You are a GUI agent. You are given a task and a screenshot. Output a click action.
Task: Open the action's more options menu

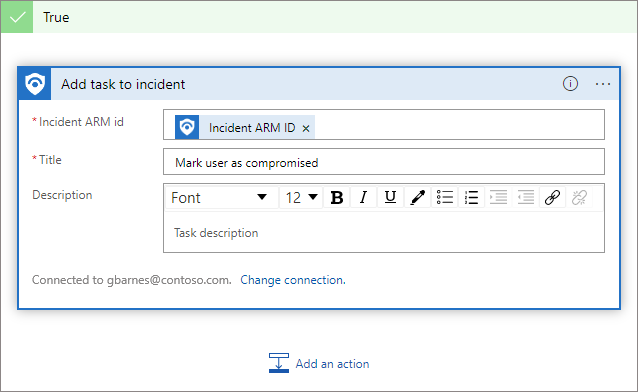coord(603,84)
